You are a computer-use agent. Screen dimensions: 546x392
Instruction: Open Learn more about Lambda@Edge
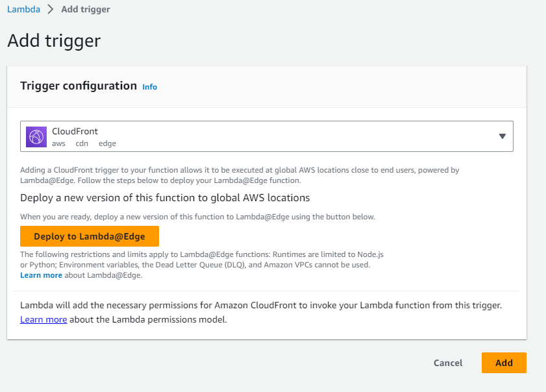tap(41, 275)
